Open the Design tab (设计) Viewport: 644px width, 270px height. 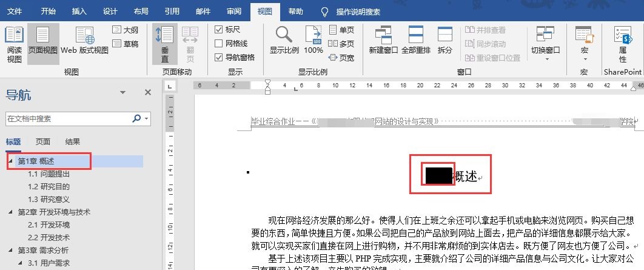point(110,12)
